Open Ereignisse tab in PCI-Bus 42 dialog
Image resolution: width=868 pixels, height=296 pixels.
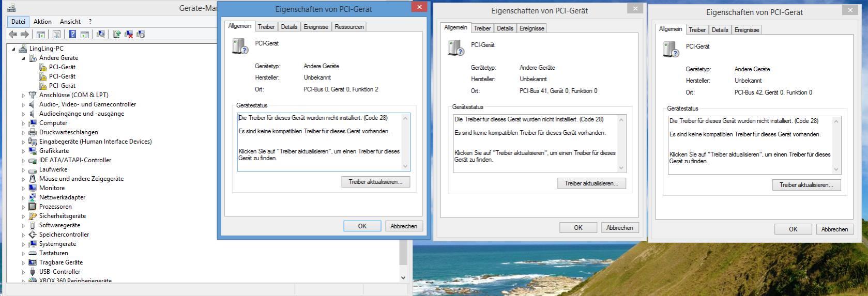coord(747,30)
